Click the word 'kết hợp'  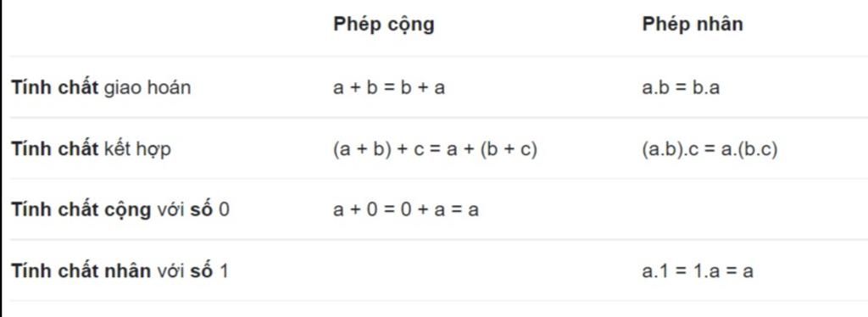point(137,150)
